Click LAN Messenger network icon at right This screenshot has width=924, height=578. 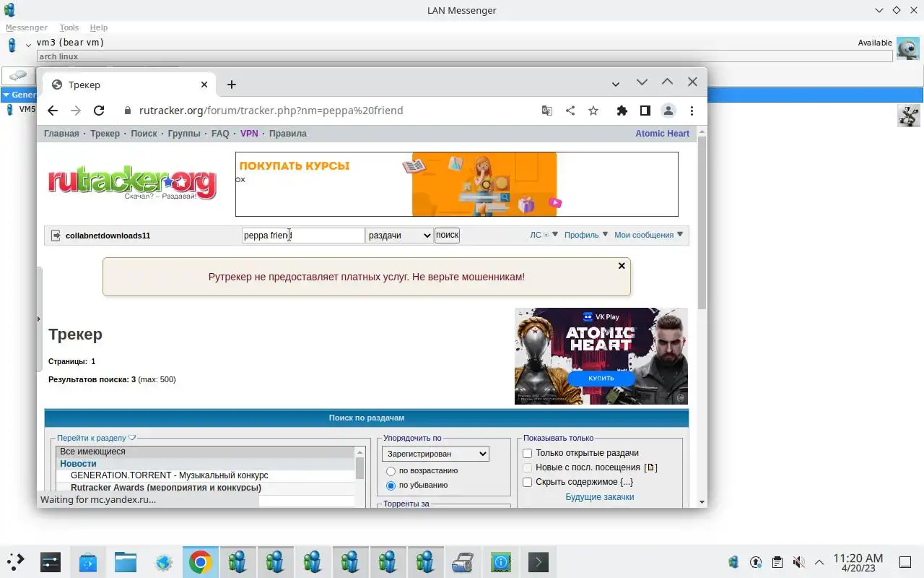pyautogui.click(x=909, y=116)
